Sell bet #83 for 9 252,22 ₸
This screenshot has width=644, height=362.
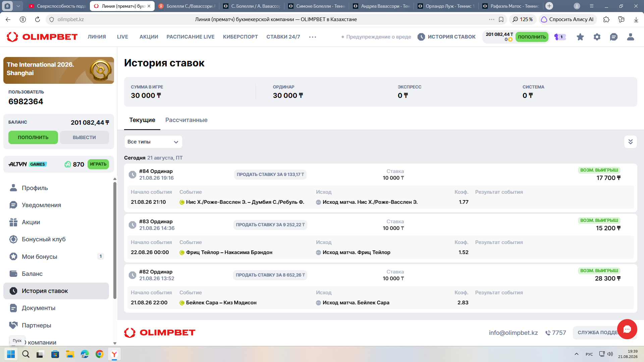(270, 225)
